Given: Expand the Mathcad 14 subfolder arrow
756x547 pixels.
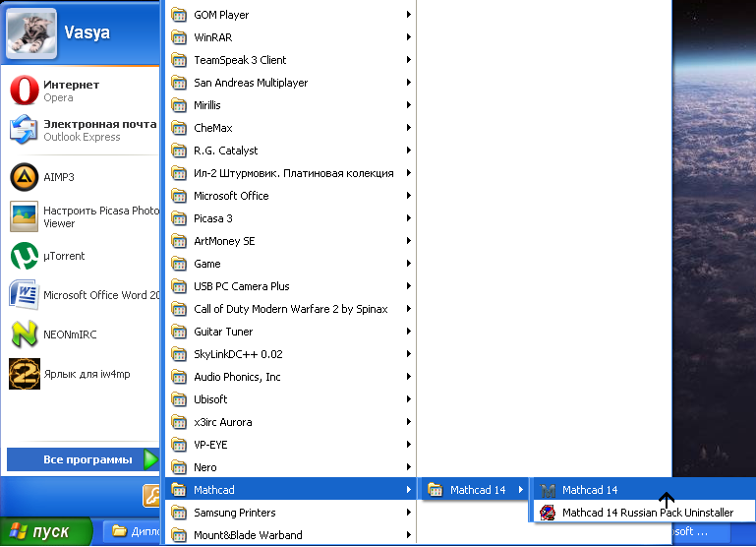Looking at the screenshot, I should point(521,490).
